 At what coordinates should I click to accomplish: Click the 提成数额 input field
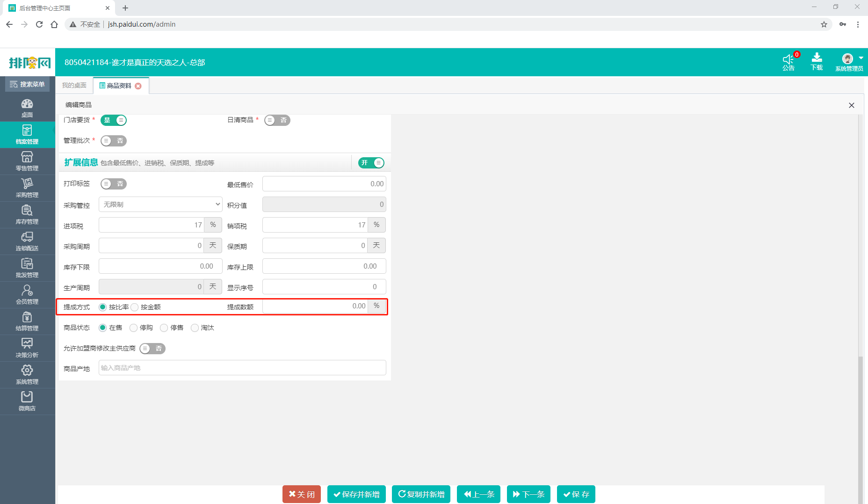[x=315, y=306]
